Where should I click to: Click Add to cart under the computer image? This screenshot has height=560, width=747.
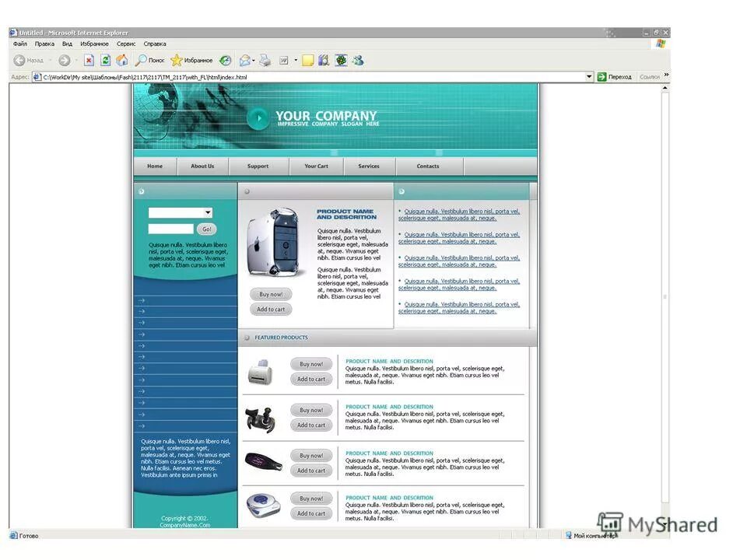tap(271, 309)
